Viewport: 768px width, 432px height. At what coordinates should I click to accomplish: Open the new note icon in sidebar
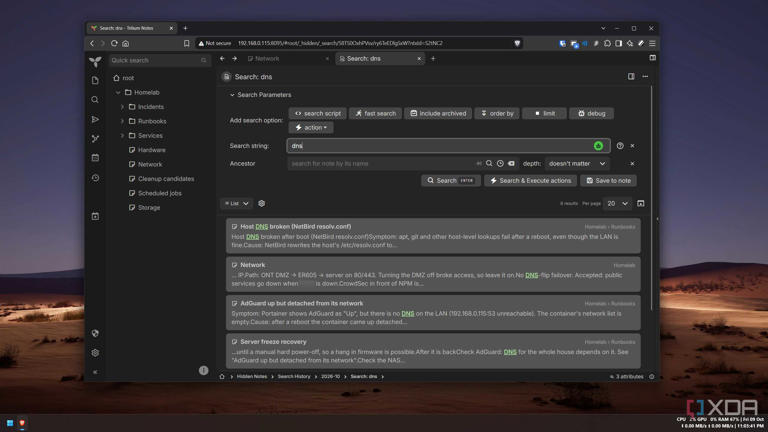click(x=95, y=80)
